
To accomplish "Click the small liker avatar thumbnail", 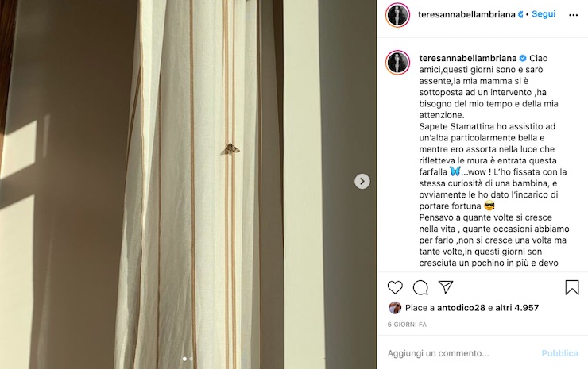I will [394, 308].
